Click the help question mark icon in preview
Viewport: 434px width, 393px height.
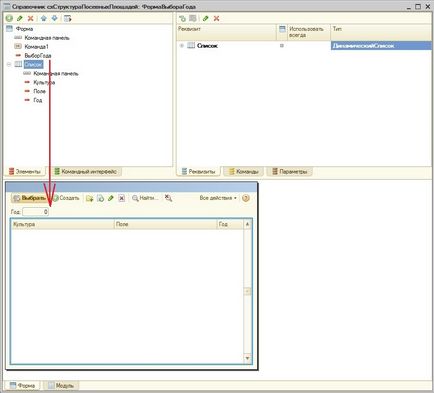pyautogui.click(x=246, y=198)
